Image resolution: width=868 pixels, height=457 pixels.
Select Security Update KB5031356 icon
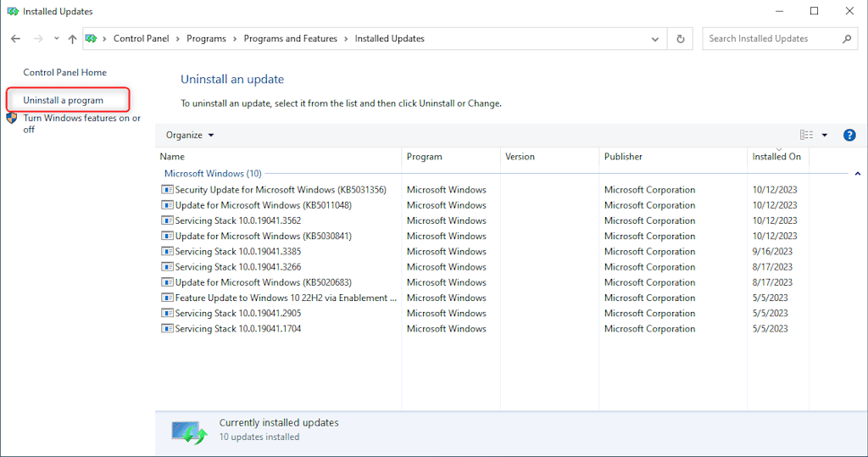click(167, 190)
